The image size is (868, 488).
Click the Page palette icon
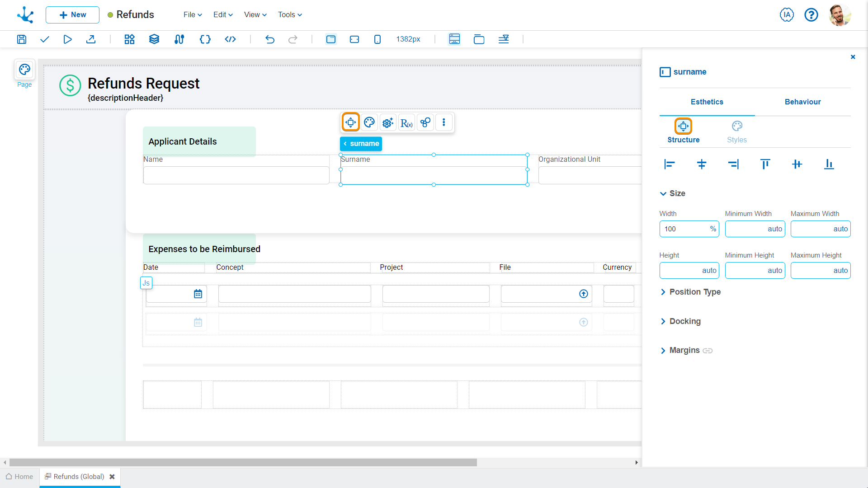pyautogui.click(x=24, y=70)
